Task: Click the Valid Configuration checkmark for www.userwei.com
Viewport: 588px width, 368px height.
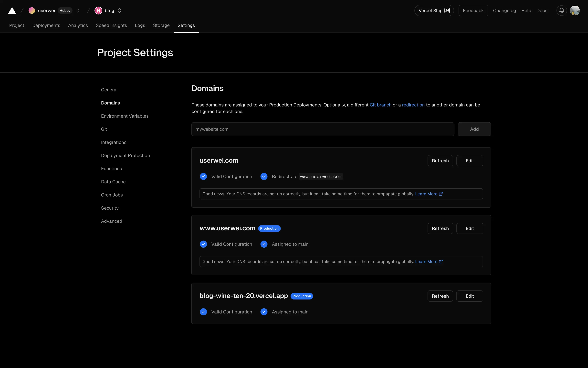Action: [203, 244]
